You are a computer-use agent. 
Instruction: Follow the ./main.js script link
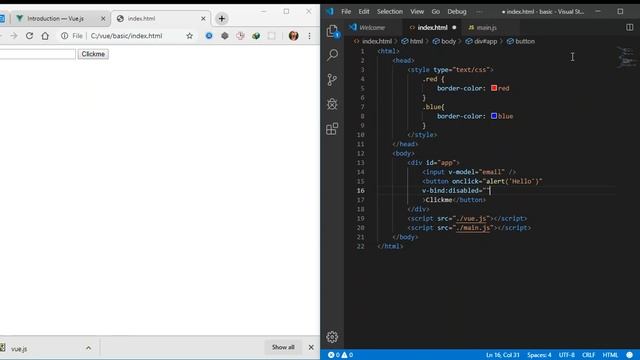(473, 228)
